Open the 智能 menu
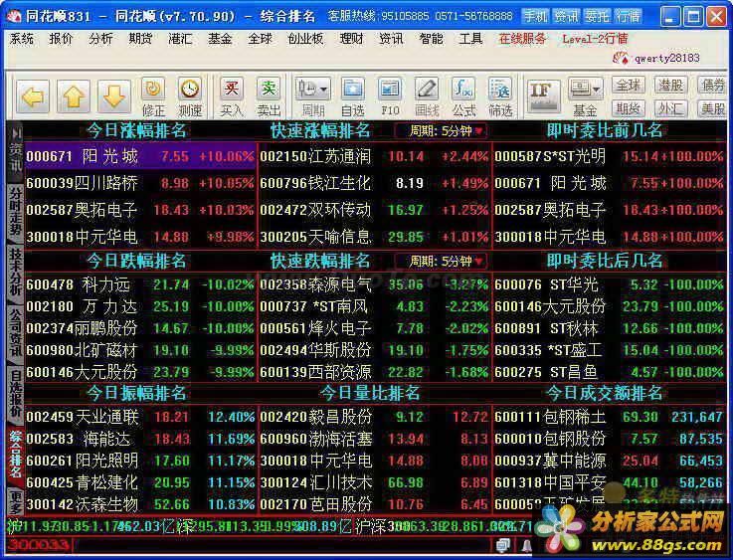The width and height of the screenshot is (733, 560). point(431,39)
